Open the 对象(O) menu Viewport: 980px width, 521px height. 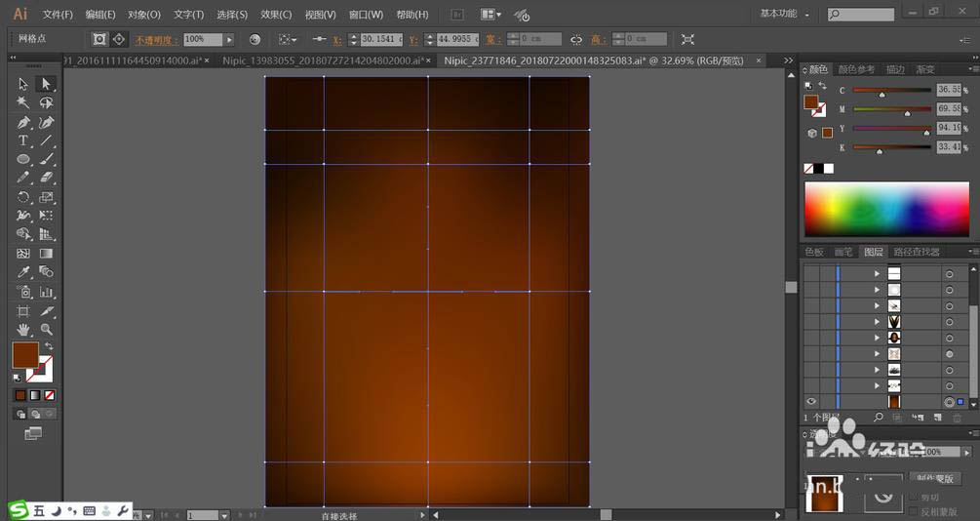[143, 14]
